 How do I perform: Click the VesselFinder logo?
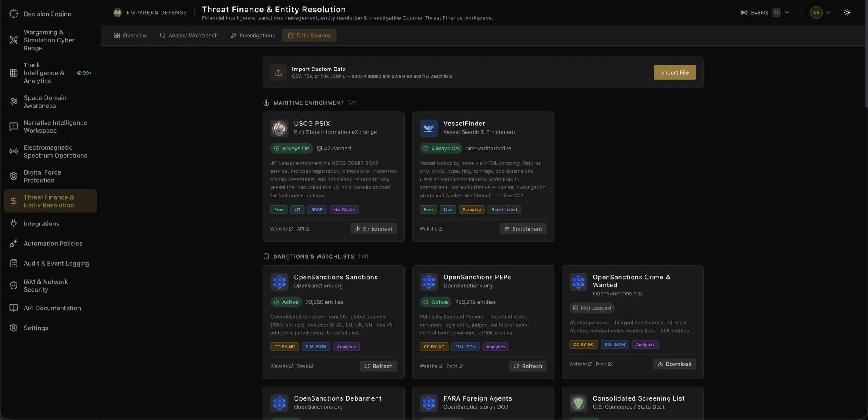(x=428, y=128)
